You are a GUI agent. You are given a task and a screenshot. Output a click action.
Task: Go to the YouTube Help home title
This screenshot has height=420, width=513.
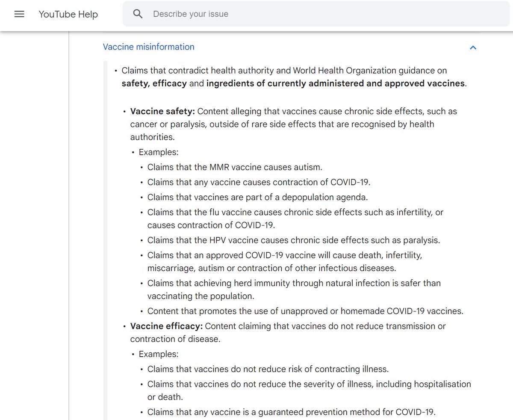coord(68,14)
